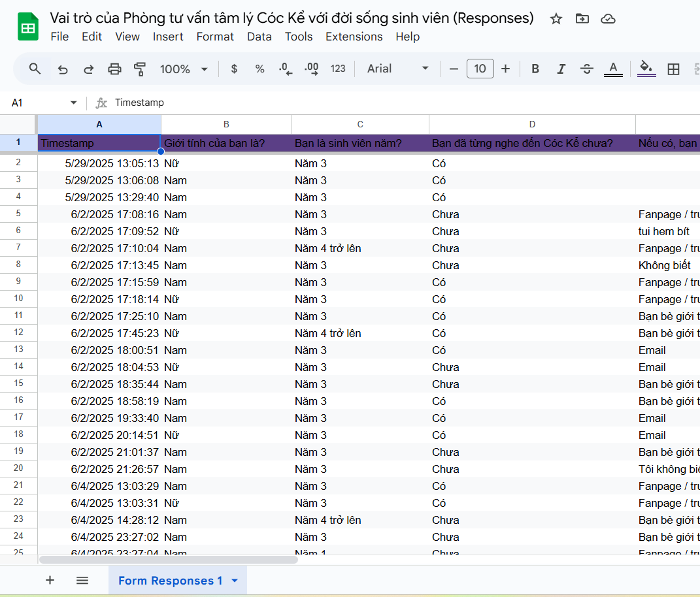This screenshot has width=700, height=597.
Task: Click the name box showing A1
Action: tap(36, 103)
